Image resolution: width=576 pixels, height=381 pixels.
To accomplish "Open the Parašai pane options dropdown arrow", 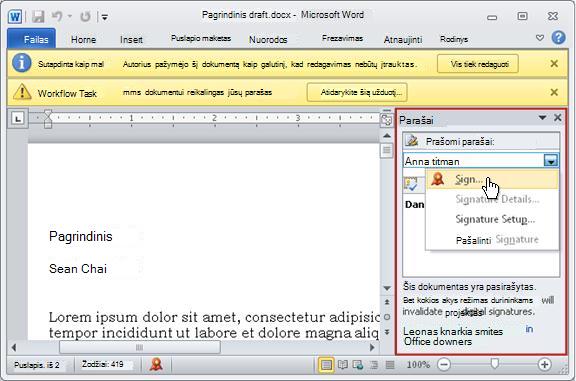I will [542, 118].
